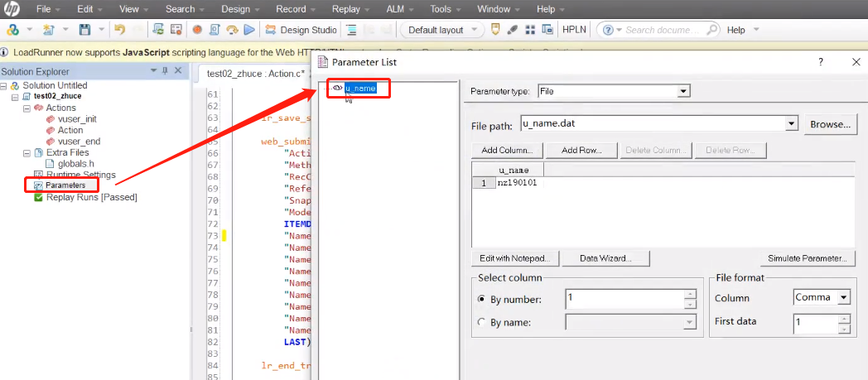868x380 pixels.
Task: Click the magnifier icon in documentation search
Action: [x=712, y=30]
